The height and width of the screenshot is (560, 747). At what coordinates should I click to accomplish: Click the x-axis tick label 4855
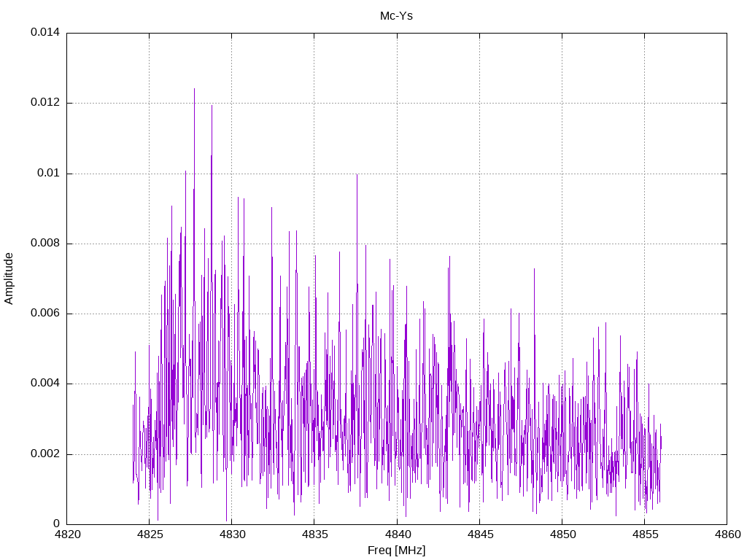645,534
